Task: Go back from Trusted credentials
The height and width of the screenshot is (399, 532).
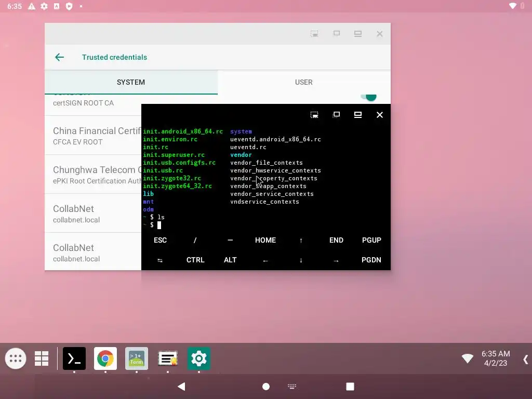Action: (59, 57)
